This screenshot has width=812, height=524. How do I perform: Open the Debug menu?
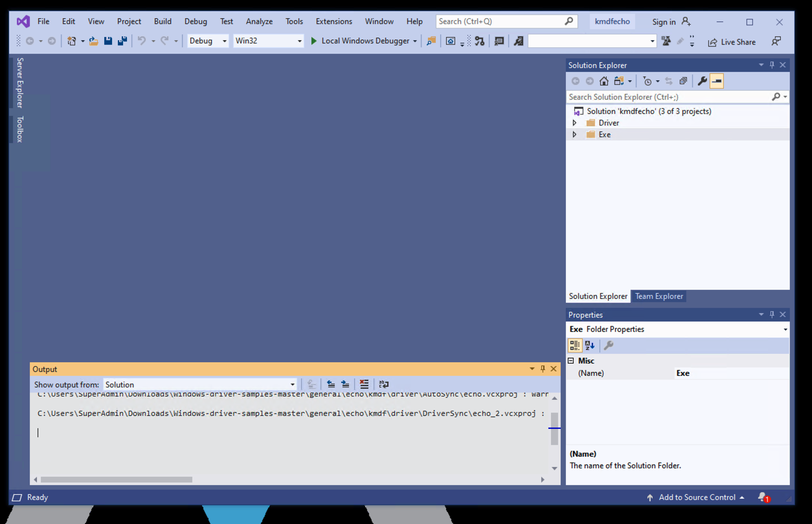196,21
